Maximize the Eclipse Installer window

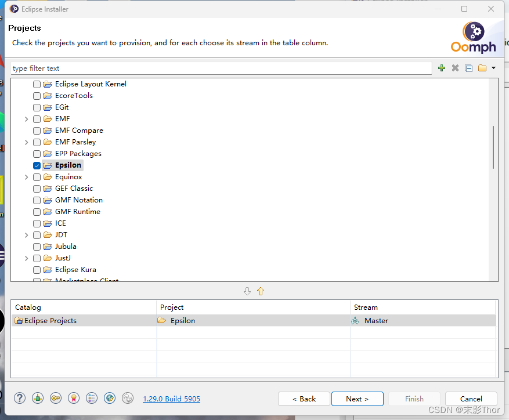point(464,9)
